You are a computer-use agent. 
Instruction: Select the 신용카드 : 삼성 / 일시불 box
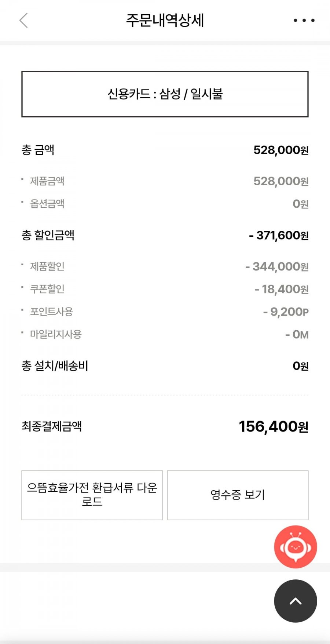tap(165, 94)
